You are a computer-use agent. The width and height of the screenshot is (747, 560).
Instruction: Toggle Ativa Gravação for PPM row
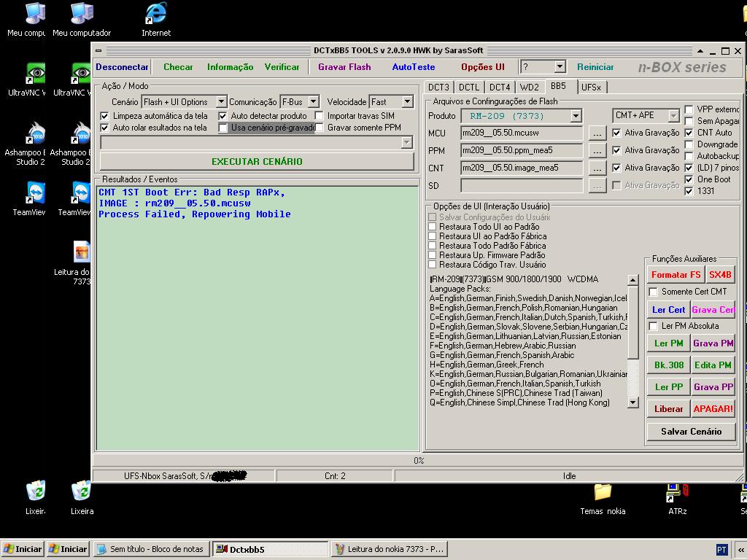point(617,150)
